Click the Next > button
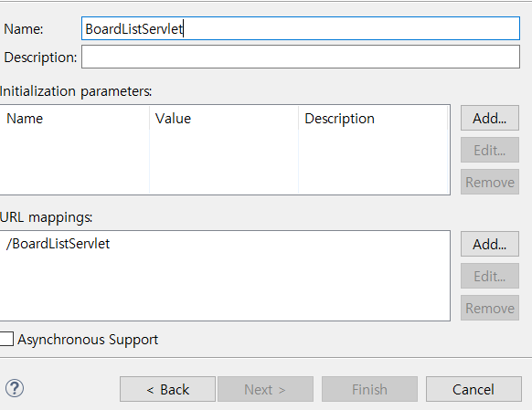The width and height of the screenshot is (532, 410). [265, 389]
